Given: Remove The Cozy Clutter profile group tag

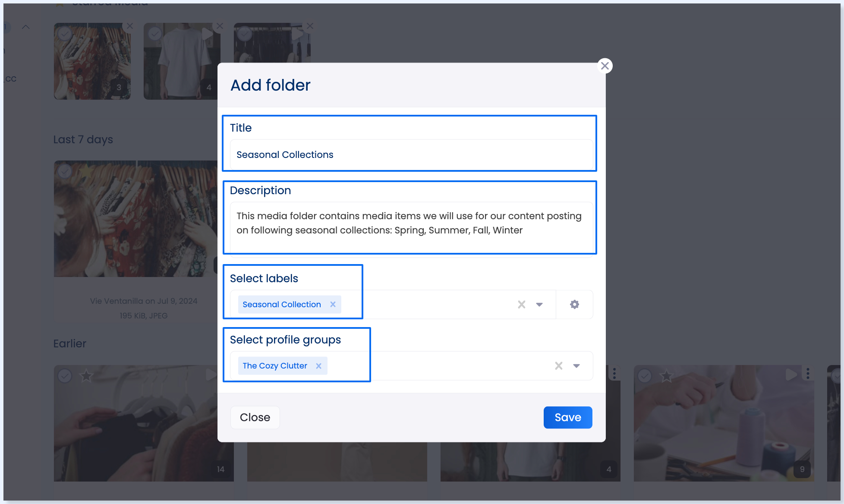Looking at the screenshot, I should (318, 366).
